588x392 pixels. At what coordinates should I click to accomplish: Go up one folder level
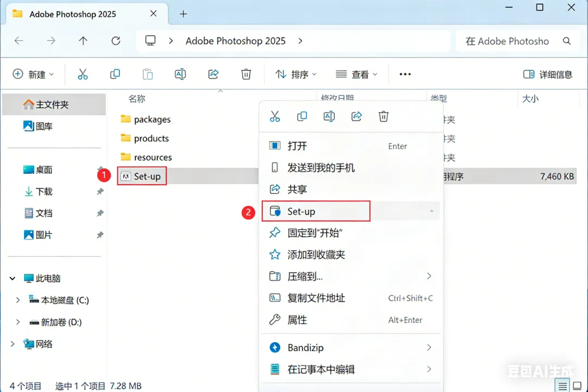pos(83,40)
